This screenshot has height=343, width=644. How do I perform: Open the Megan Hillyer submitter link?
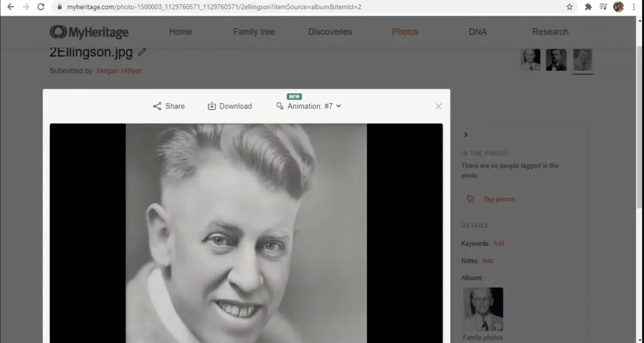(x=119, y=71)
